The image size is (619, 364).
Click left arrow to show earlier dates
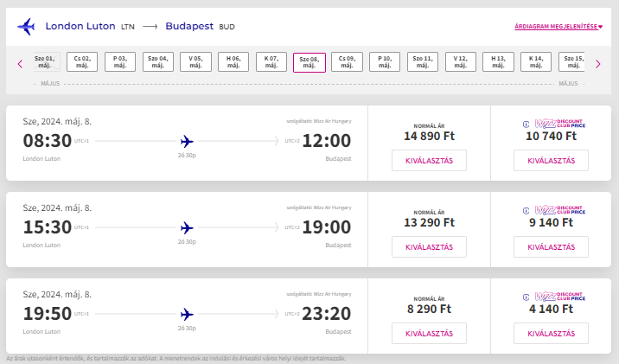(19, 63)
